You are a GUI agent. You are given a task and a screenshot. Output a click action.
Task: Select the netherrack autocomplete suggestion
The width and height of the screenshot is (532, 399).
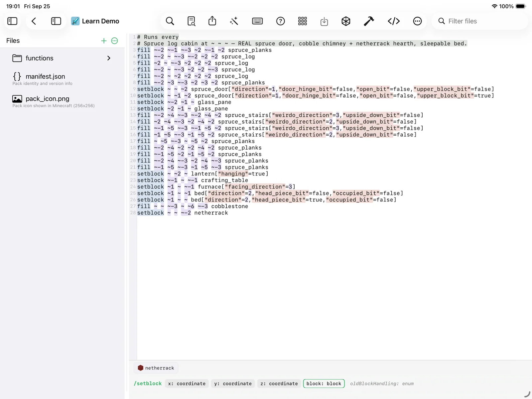click(156, 368)
